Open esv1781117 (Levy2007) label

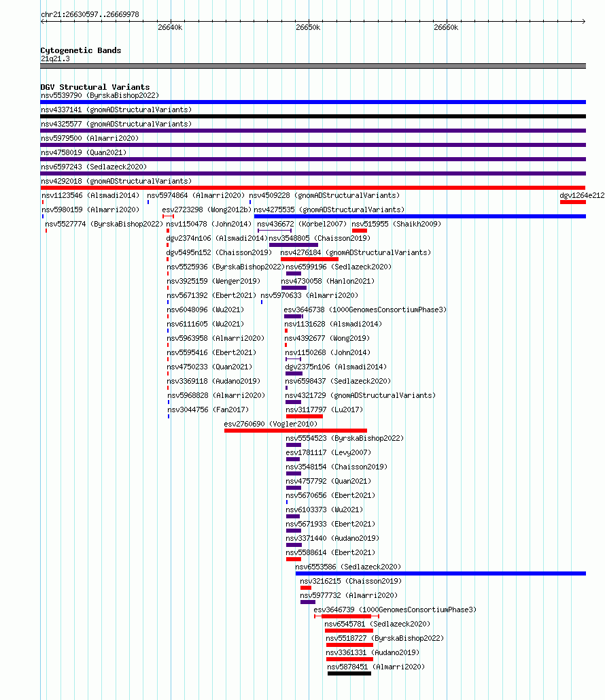(328, 452)
